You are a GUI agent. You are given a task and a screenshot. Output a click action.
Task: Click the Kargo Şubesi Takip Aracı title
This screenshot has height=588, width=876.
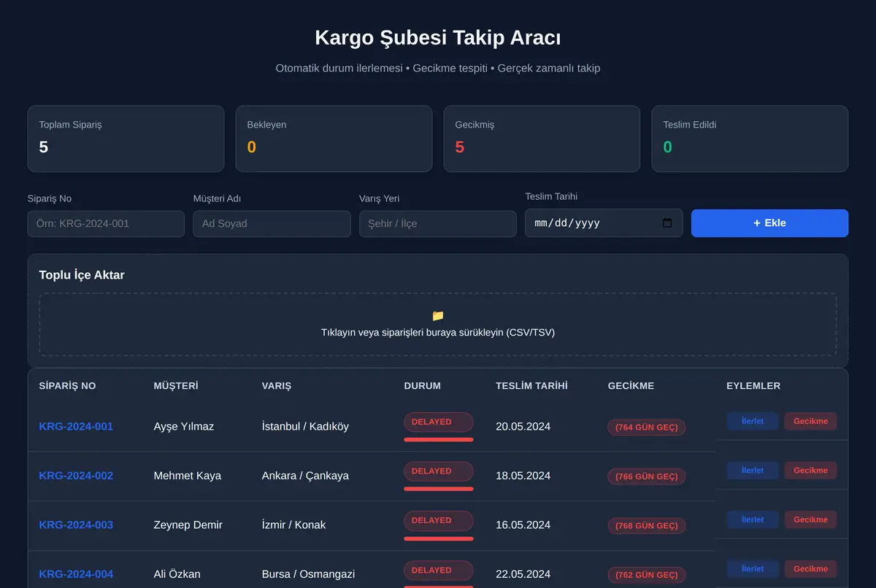pyautogui.click(x=438, y=38)
